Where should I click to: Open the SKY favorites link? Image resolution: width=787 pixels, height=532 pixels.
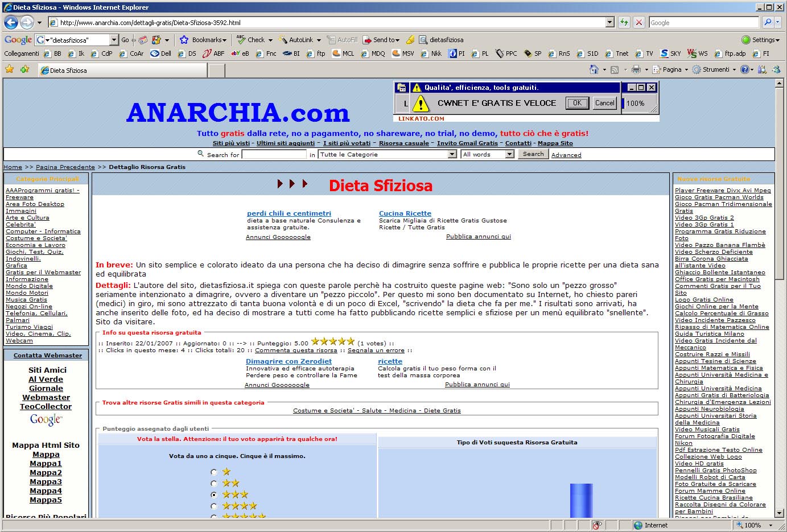click(670, 53)
